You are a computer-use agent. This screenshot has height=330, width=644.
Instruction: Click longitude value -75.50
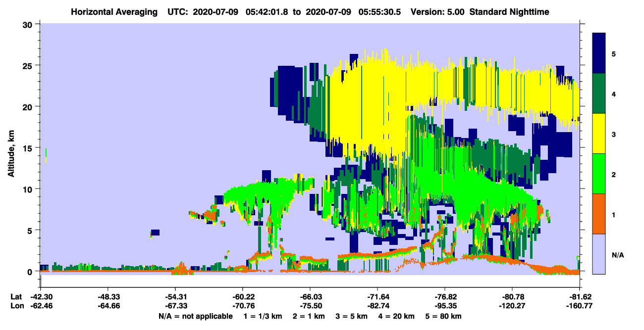click(x=310, y=306)
